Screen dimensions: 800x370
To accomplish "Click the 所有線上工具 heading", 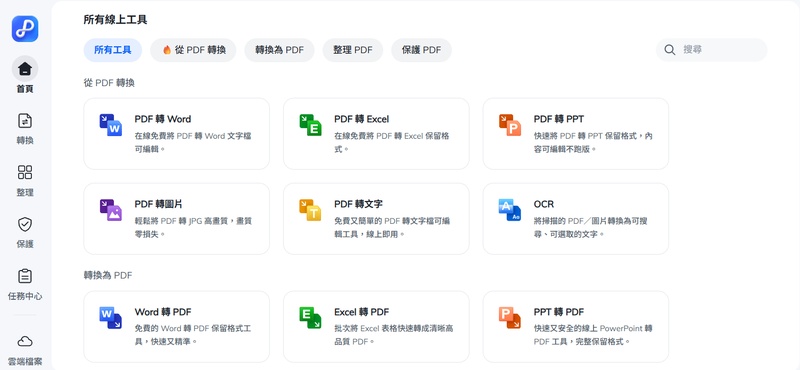I will (x=116, y=20).
